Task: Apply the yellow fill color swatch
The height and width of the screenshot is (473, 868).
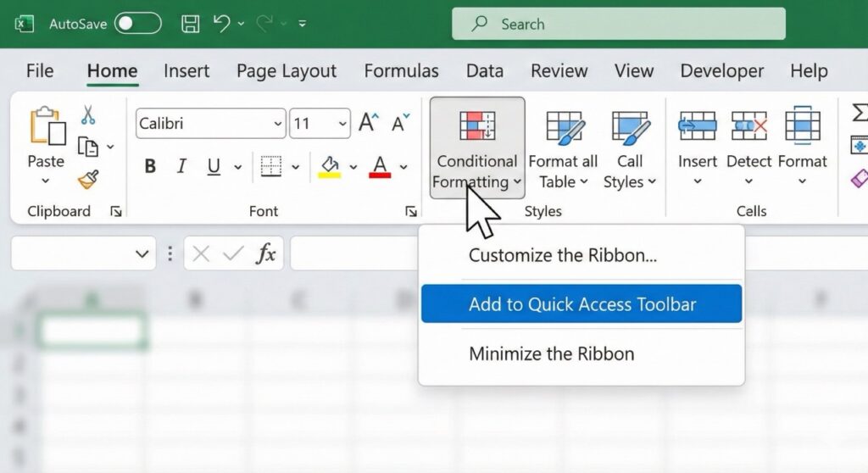Action: click(x=329, y=166)
